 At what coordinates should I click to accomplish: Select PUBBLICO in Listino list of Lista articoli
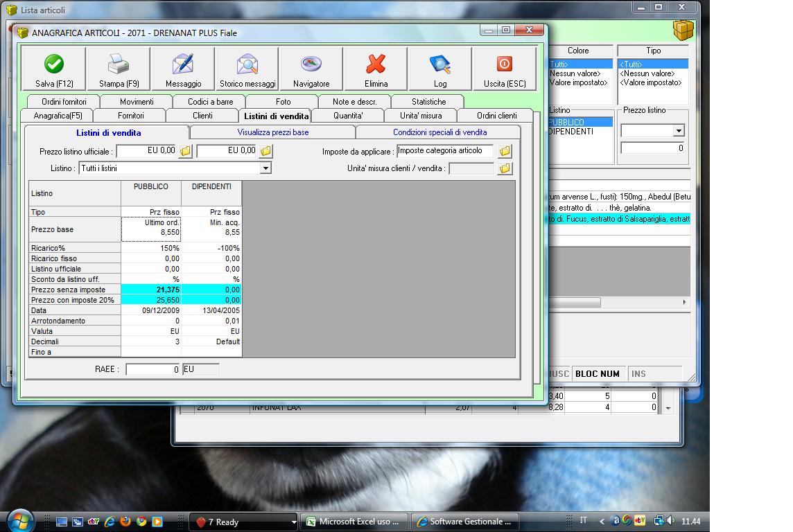(581, 123)
